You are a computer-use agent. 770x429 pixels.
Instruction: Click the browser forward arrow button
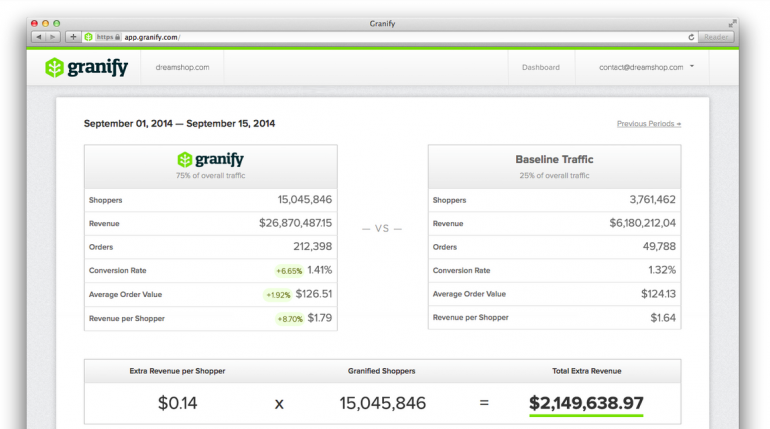coord(53,37)
